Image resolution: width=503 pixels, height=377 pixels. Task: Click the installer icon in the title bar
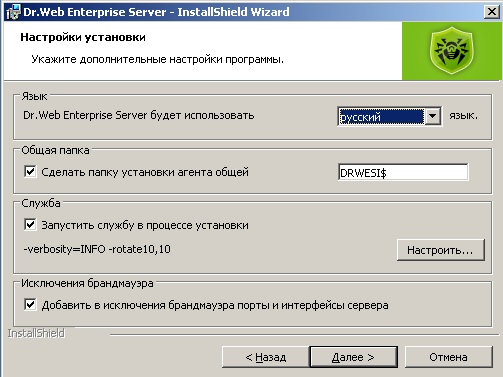pyautogui.click(x=13, y=12)
